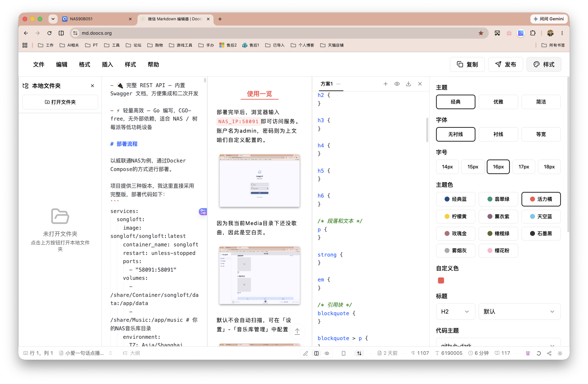Click the share icon in status bar
Viewport: 588px width, 384px height.
click(x=549, y=353)
